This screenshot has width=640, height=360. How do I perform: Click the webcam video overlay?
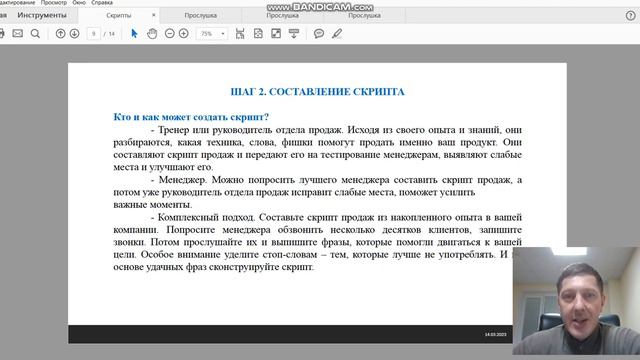coord(576,301)
